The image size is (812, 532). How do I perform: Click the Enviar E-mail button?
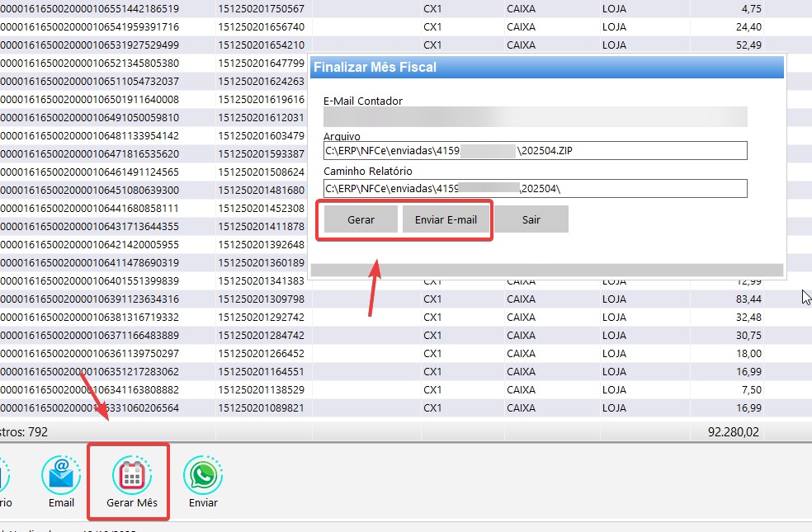(446, 220)
